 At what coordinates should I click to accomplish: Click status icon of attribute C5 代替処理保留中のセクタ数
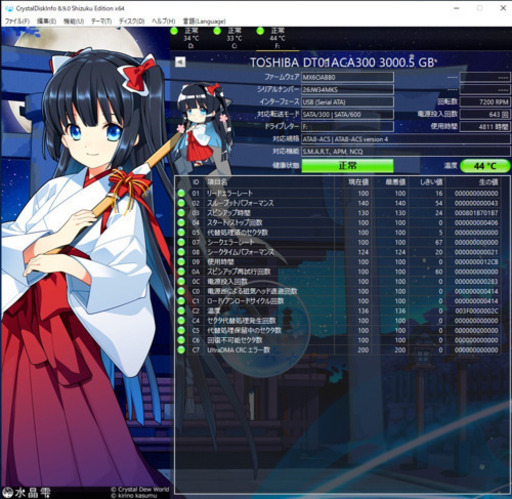coord(181,330)
